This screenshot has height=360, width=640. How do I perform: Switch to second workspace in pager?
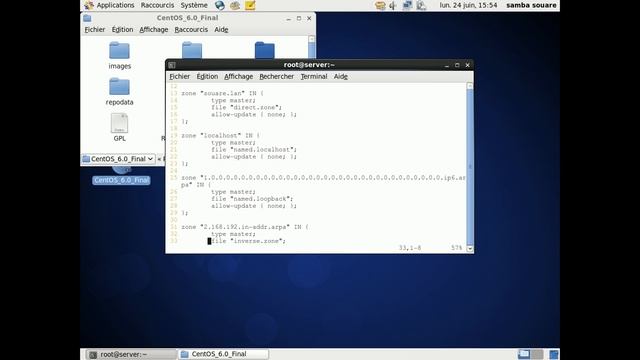coord(537,354)
